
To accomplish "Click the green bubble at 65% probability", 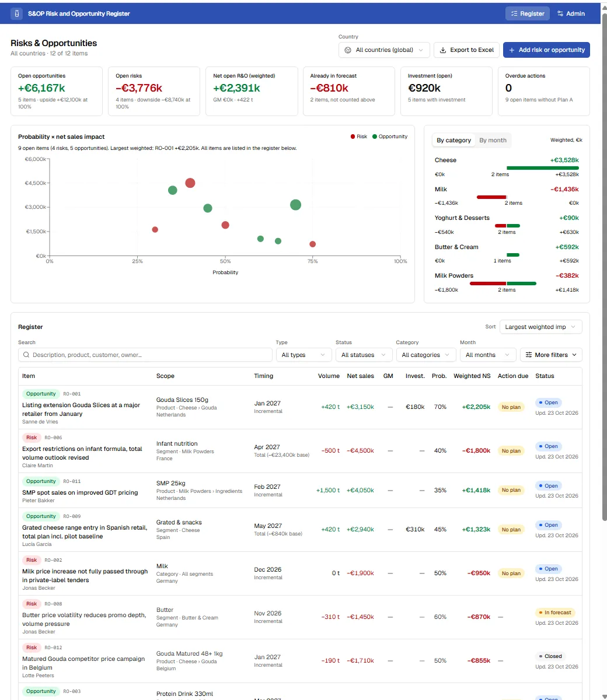I will [278, 241].
